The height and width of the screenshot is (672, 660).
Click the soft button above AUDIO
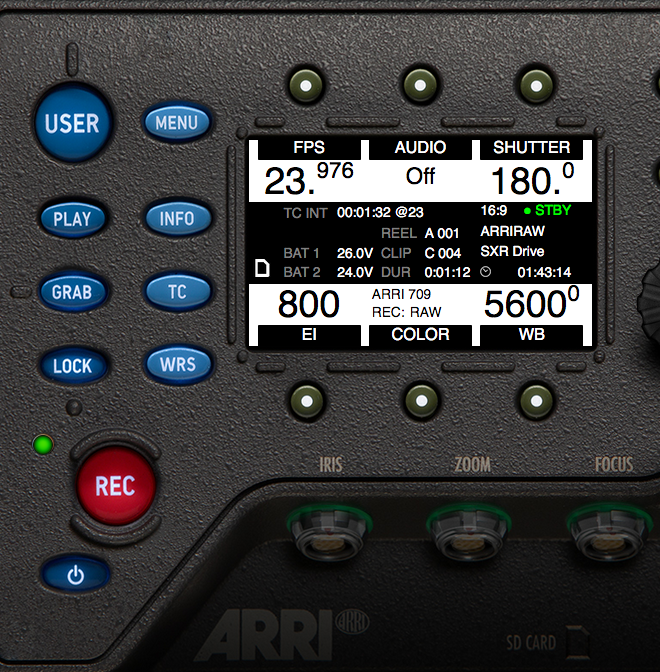pos(420,85)
